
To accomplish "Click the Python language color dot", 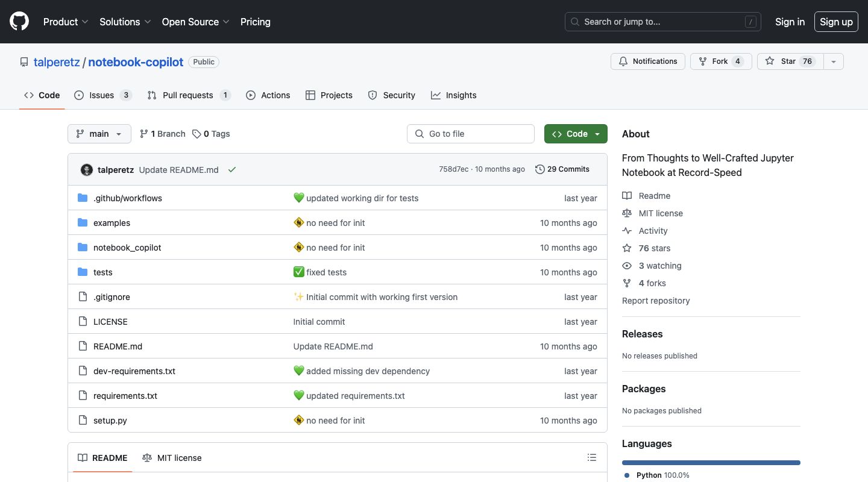I will pos(627,475).
